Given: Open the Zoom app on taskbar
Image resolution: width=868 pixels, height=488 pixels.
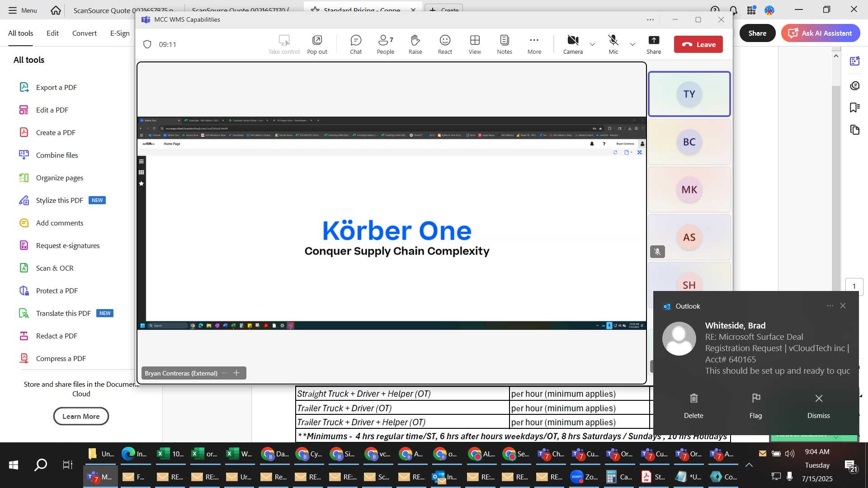Looking at the screenshot, I should (x=585, y=477).
